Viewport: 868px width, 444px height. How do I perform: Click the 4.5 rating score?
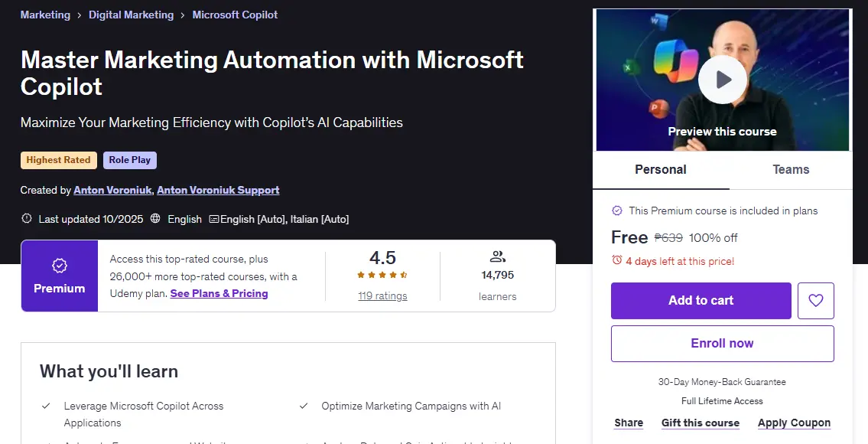point(382,258)
